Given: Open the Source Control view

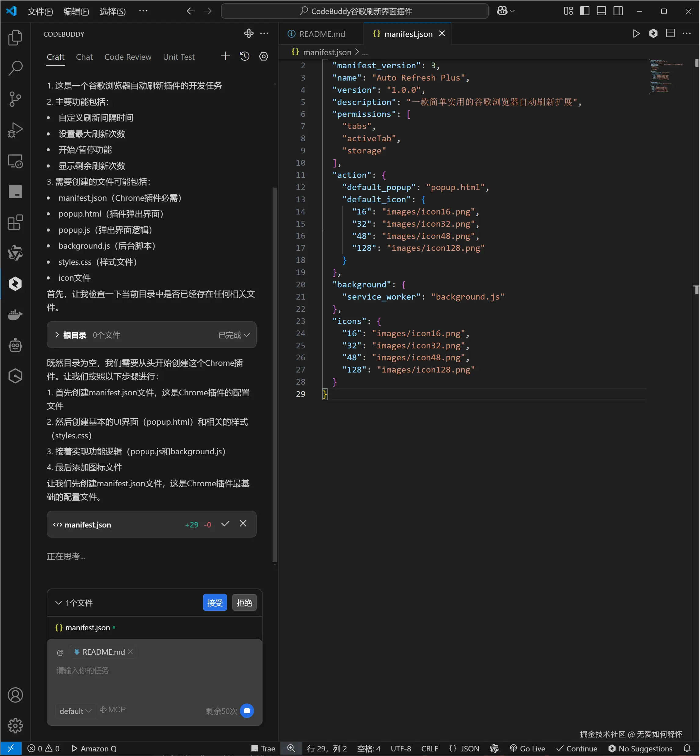Looking at the screenshot, I should pos(15,99).
